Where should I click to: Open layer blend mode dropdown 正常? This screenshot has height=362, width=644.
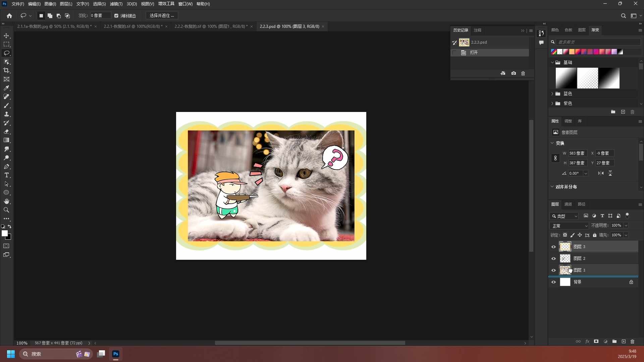[569, 226]
